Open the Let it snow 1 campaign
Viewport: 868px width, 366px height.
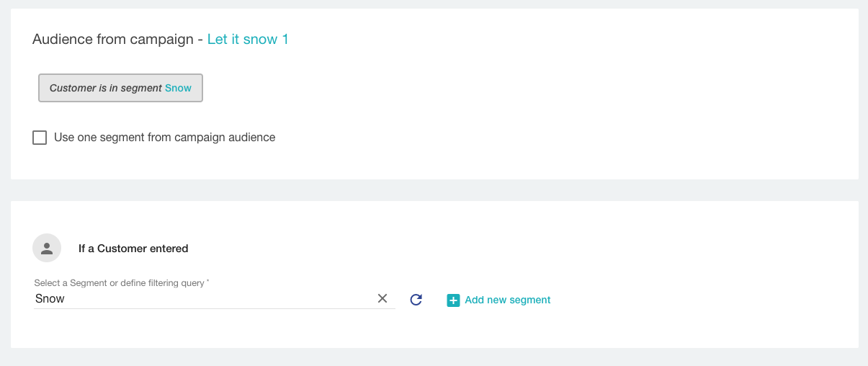click(x=248, y=40)
